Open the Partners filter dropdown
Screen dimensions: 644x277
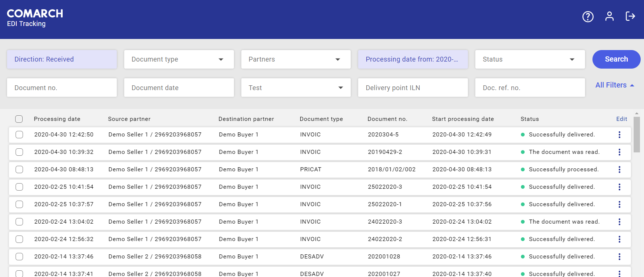tap(296, 59)
